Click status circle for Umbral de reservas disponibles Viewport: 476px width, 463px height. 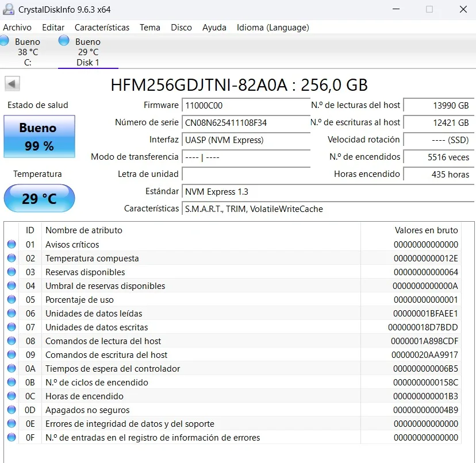11,286
